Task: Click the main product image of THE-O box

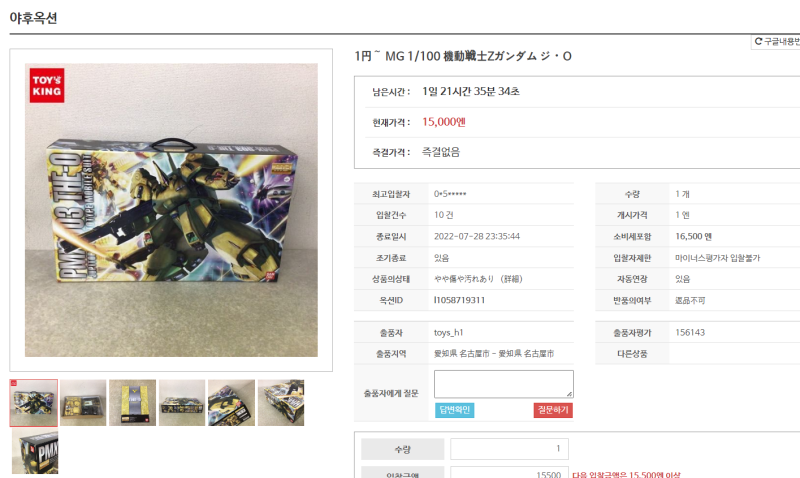Action: click(171, 210)
